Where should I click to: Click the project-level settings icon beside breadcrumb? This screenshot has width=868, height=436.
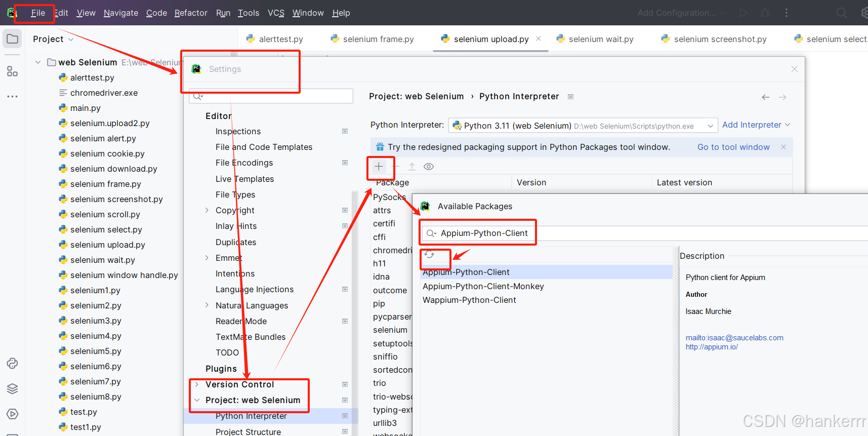click(570, 97)
